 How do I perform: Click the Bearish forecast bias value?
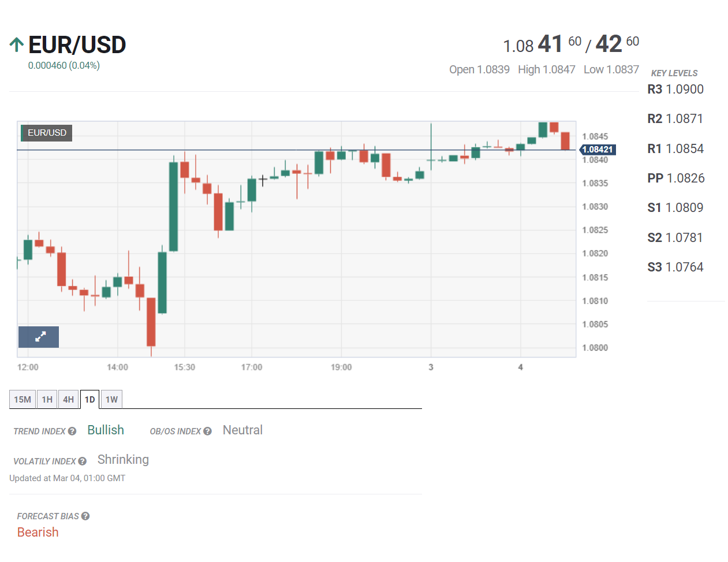(38, 533)
